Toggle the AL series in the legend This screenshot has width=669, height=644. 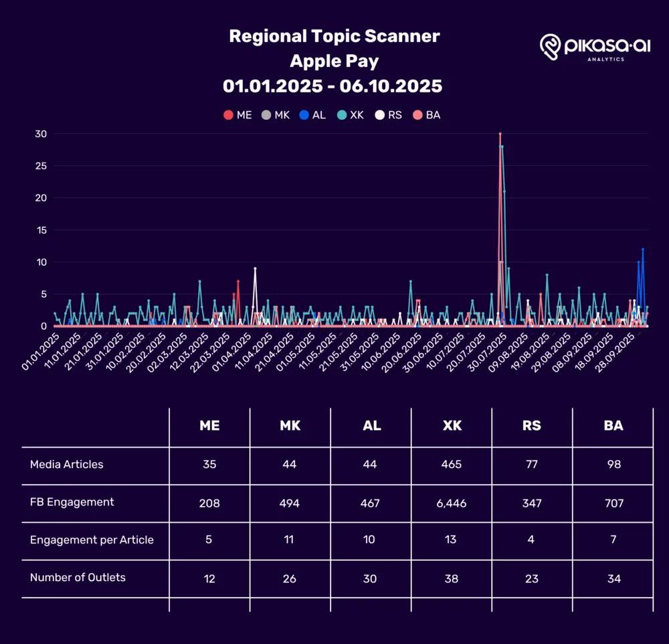click(x=311, y=115)
